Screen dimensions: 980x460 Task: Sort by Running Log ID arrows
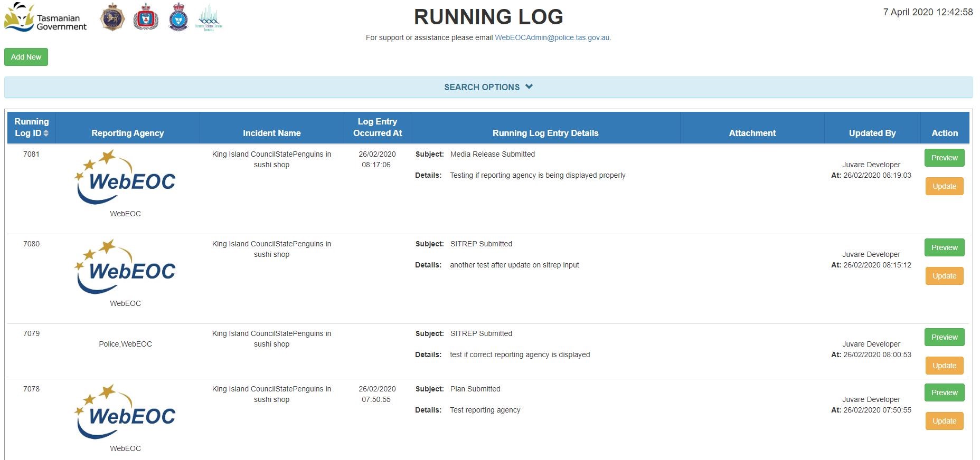click(46, 133)
